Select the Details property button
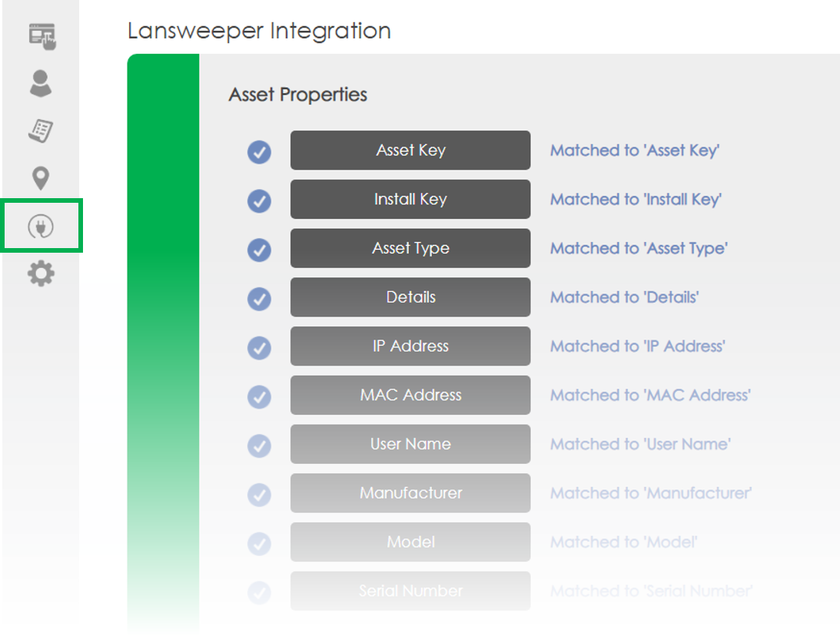Screen dimensions: 840x636 (410, 297)
